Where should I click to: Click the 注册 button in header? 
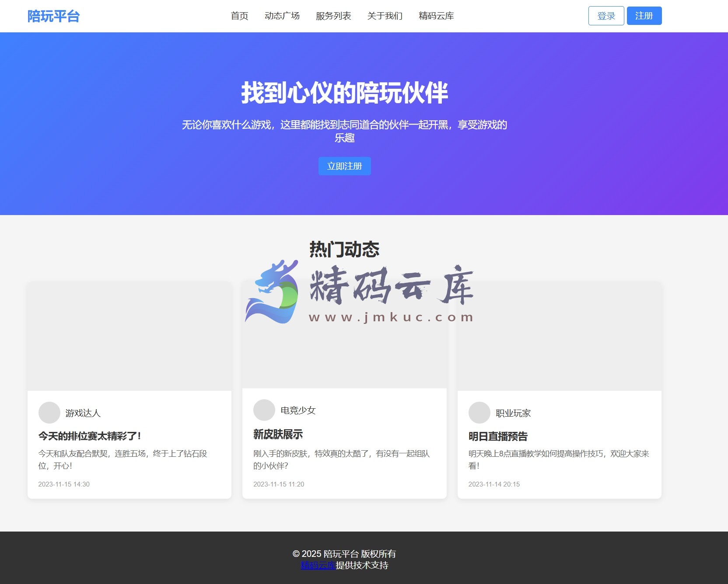pyautogui.click(x=644, y=16)
